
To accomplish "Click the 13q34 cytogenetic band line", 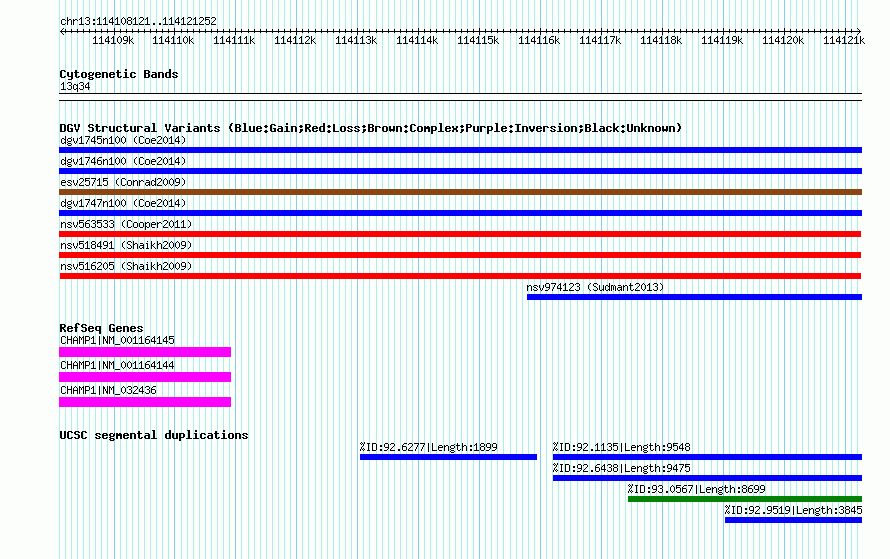I will 460,97.
